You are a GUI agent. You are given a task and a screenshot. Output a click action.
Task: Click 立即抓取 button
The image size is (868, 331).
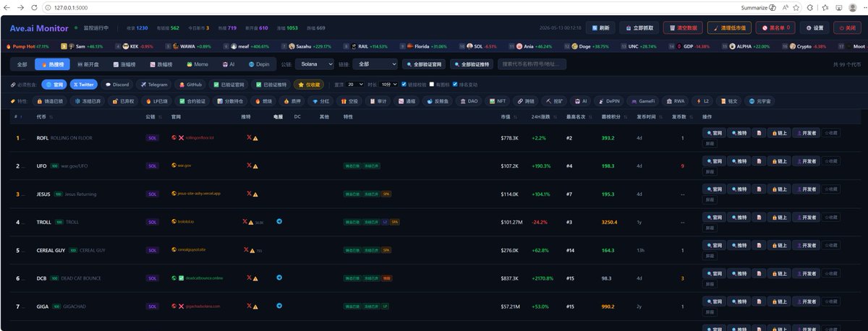(638, 28)
